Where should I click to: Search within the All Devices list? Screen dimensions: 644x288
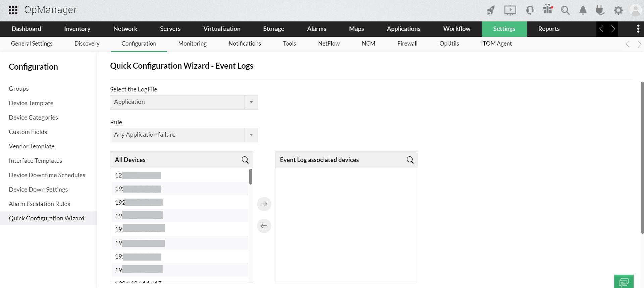[245, 160]
